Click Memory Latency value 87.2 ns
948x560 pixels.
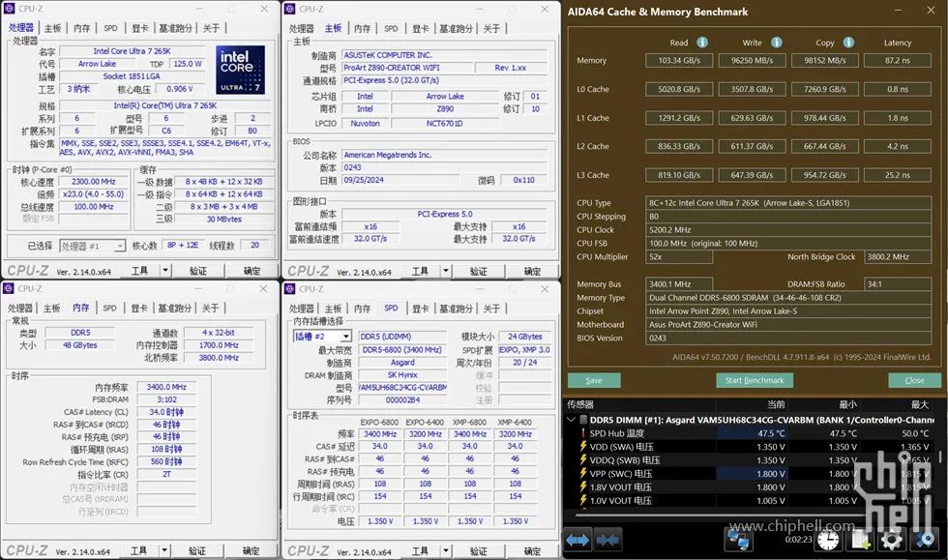[x=898, y=61]
